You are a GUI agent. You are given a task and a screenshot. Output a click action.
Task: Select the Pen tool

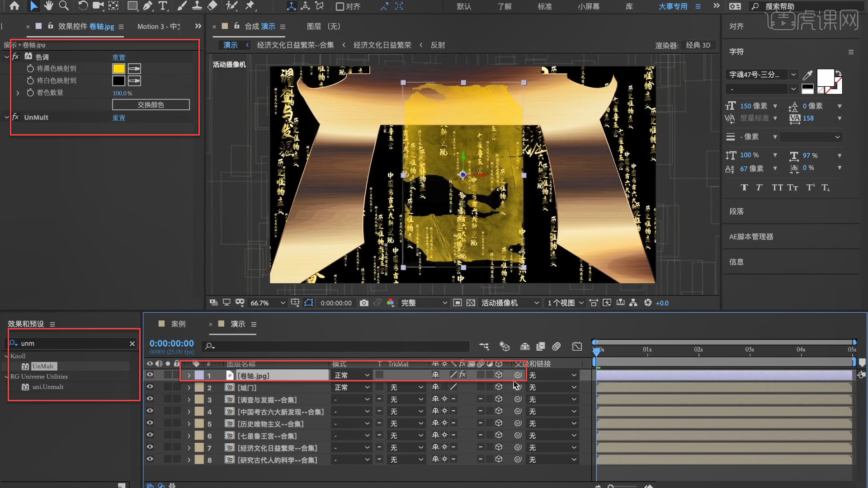pyautogui.click(x=148, y=6)
